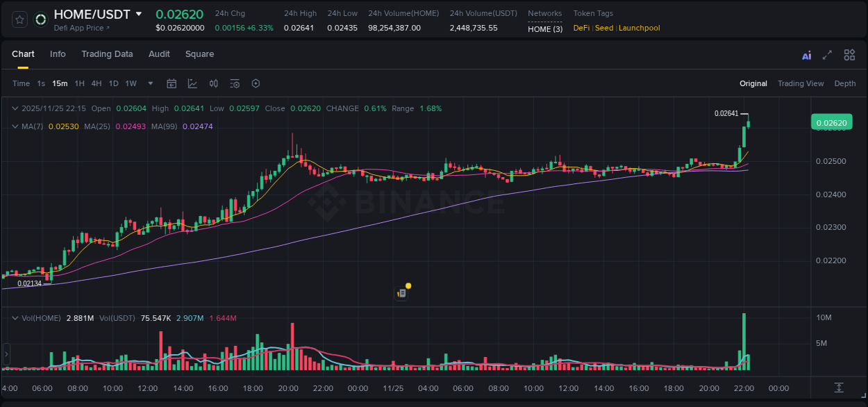Image resolution: width=868 pixels, height=407 pixels.
Task: Open the chart layout grid icon
Action: point(849,54)
